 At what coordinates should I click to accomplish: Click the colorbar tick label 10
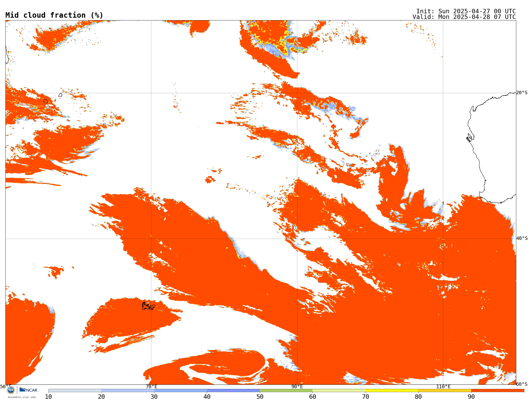[49, 397]
